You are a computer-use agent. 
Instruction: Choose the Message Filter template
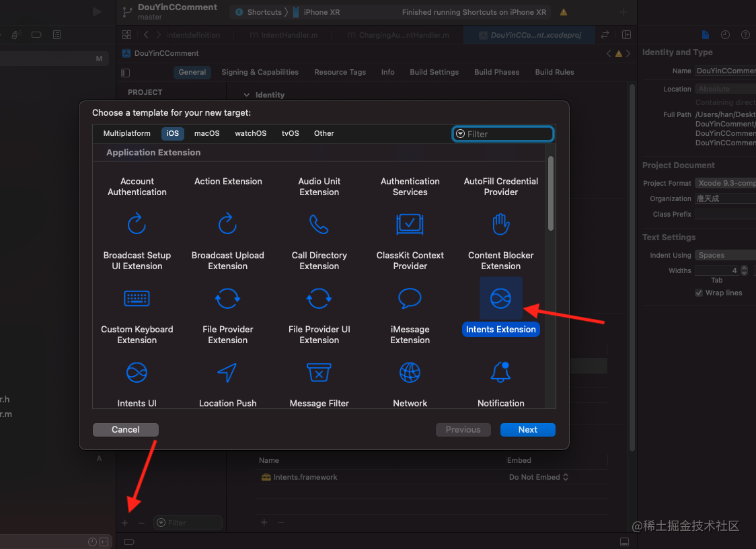point(319,384)
